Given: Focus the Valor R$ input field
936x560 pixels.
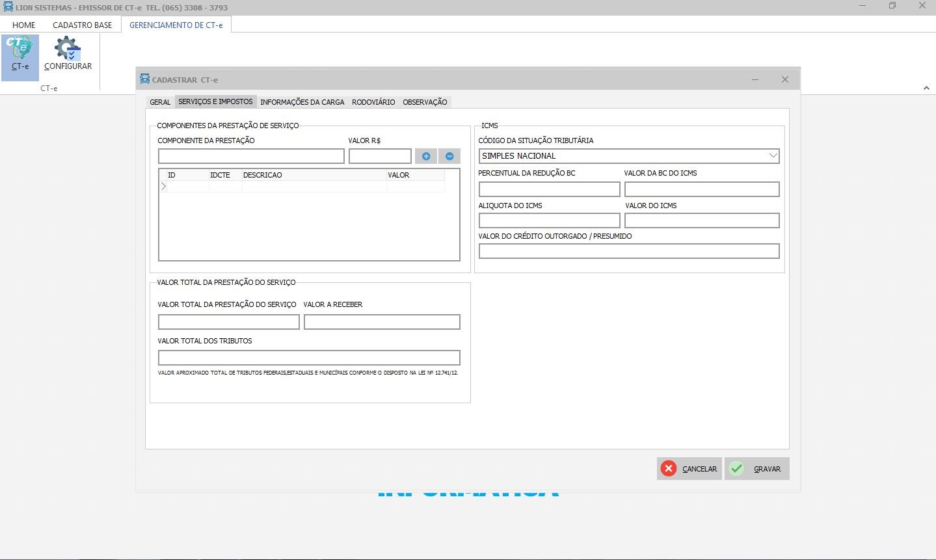Looking at the screenshot, I should click(x=380, y=156).
